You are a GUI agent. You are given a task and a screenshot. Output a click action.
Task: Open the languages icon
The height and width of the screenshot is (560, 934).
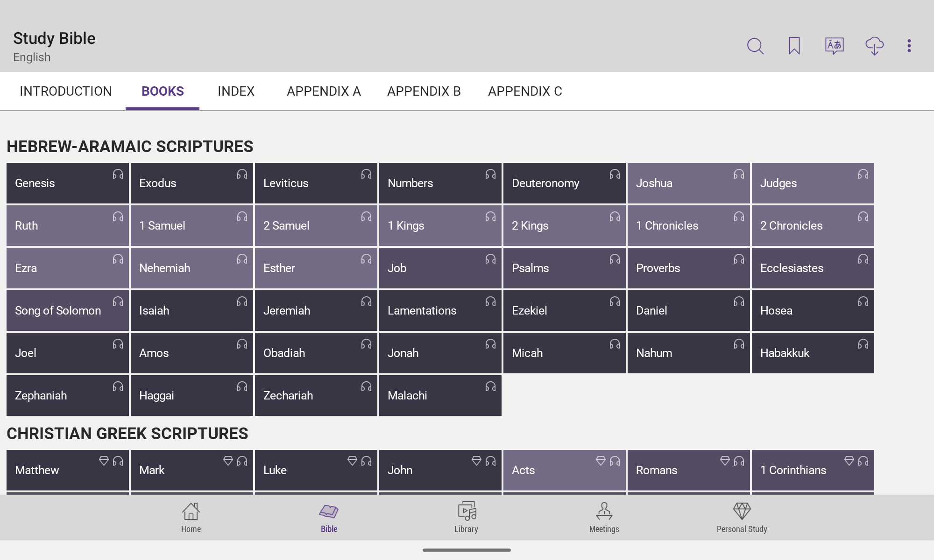834,46
